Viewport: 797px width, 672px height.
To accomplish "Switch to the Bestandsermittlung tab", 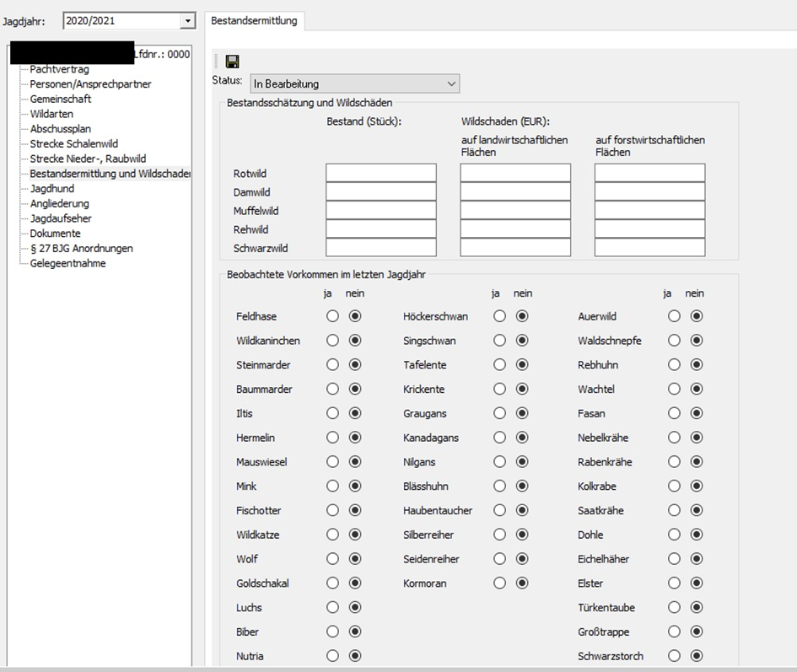I will pyautogui.click(x=254, y=21).
